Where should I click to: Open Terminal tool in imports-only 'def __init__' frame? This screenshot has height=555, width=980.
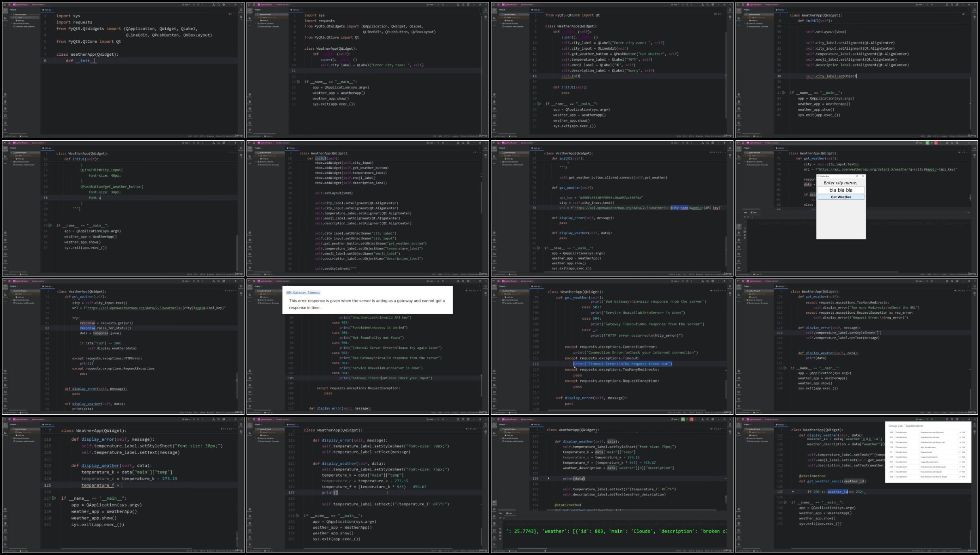click(5, 116)
